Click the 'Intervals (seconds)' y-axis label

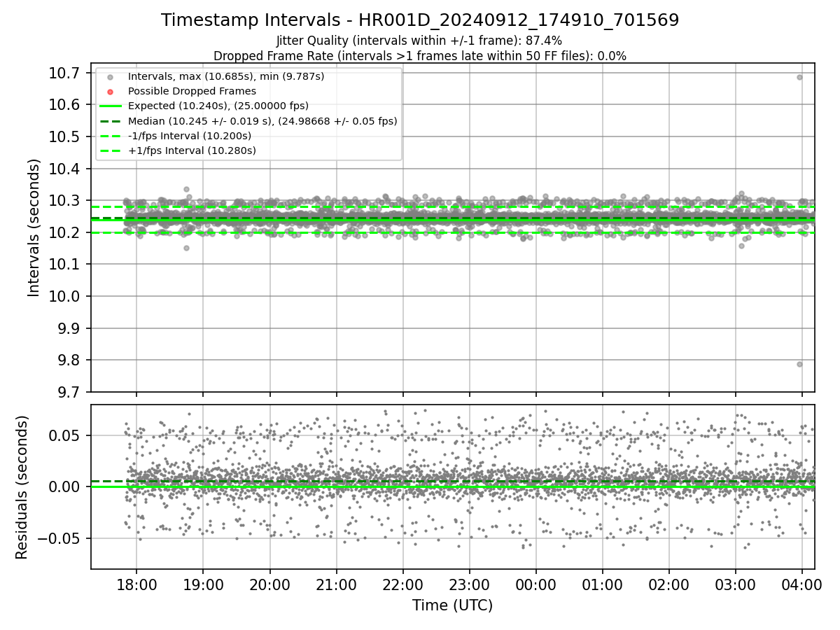pyautogui.click(x=34, y=227)
